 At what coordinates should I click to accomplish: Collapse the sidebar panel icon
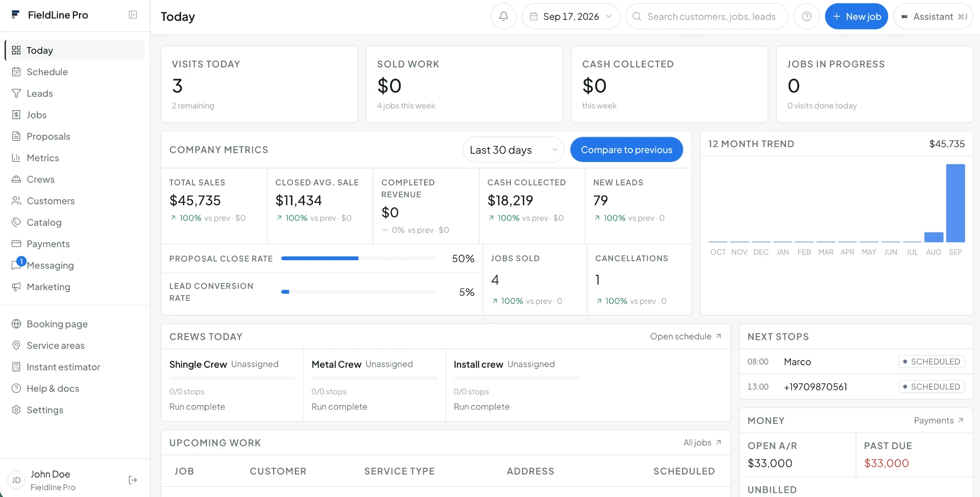(133, 15)
